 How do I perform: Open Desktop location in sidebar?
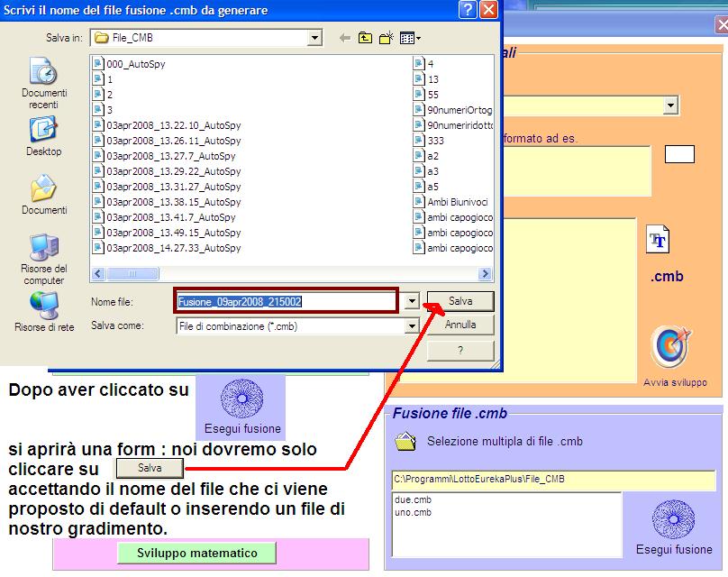pos(44,131)
